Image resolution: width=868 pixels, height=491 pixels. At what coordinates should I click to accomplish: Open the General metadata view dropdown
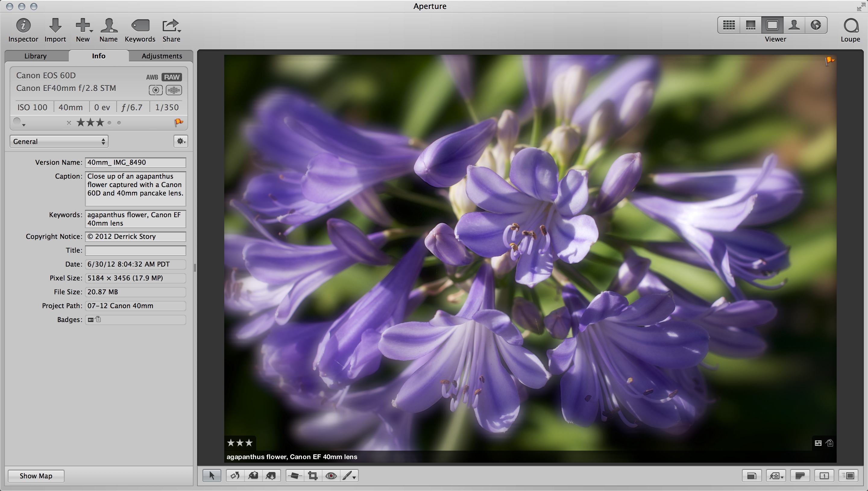coord(59,141)
